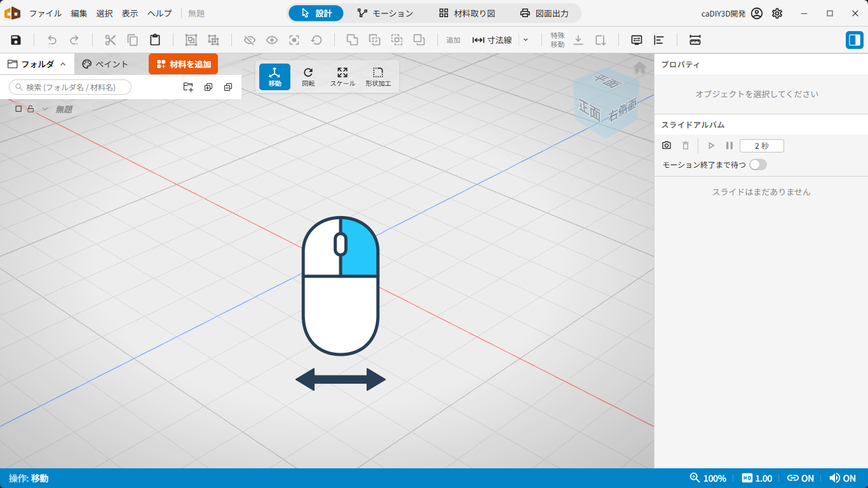The height and width of the screenshot is (488, 868).
Task: Click the ungroup objects icon
Action: point(214,40)
